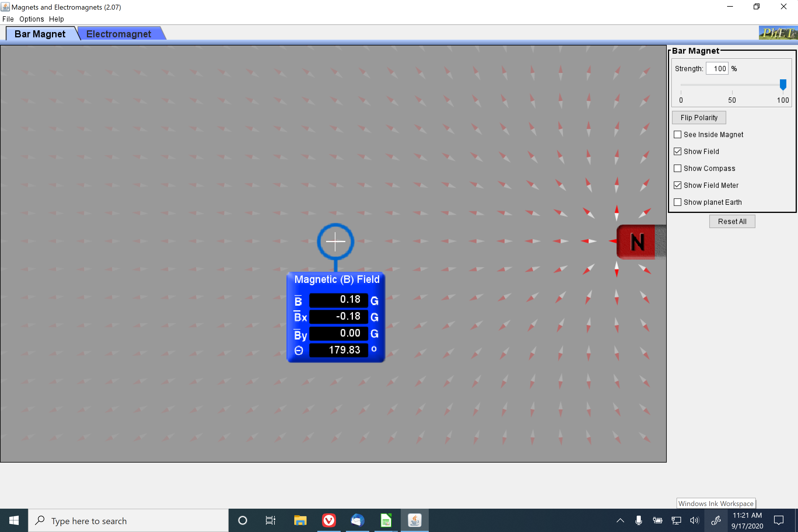Screen dimensions: 798x532
Task: Switch to the Electromagnet tab
Action: point(118,34)
